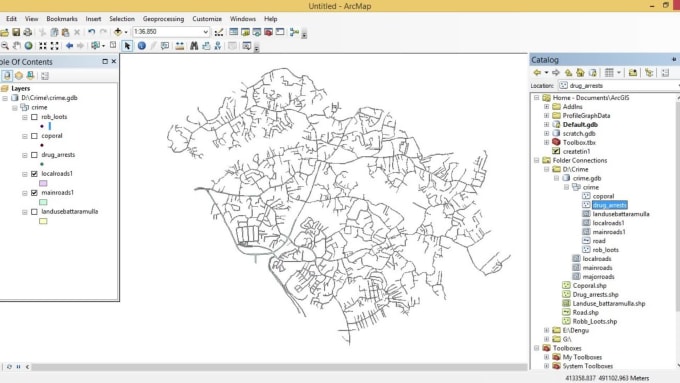Select the Identify tool icon

coord(141,46)
